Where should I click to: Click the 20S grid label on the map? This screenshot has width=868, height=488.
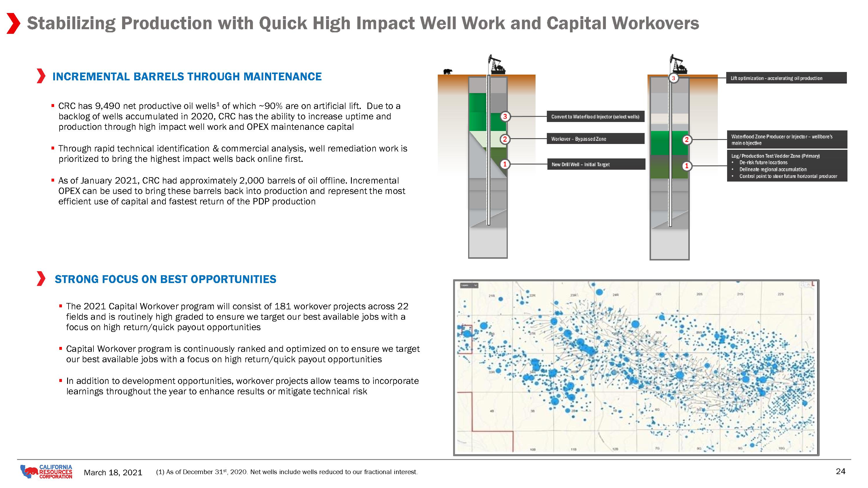click(x=699, y=294)
